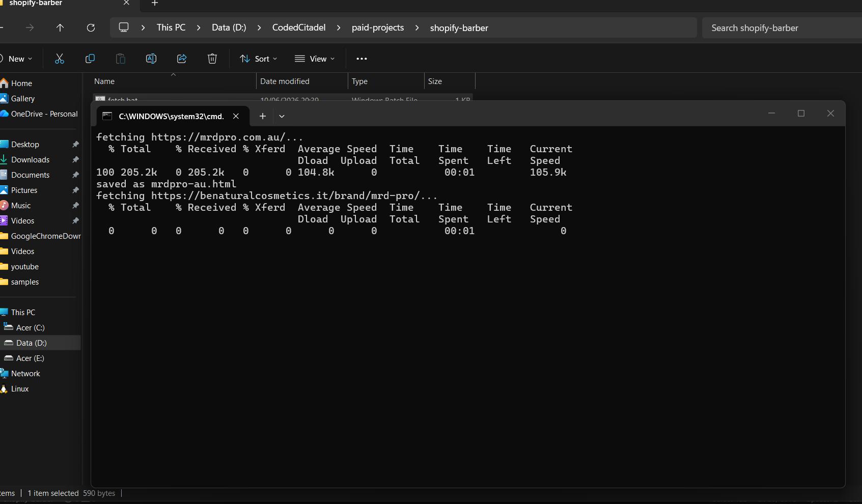Click the Cut scissors icon in toolbar
Screen dimensions: 862x504
[x=60, y=59]
